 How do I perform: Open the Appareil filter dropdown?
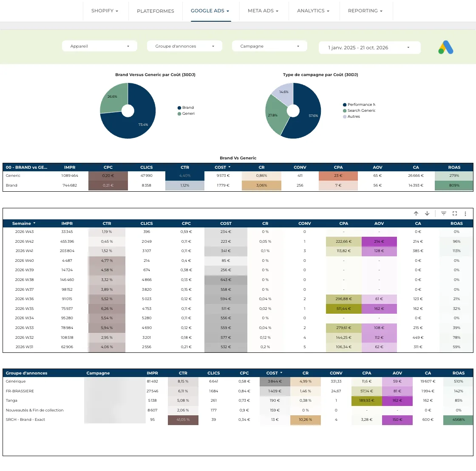click(99, 46)
